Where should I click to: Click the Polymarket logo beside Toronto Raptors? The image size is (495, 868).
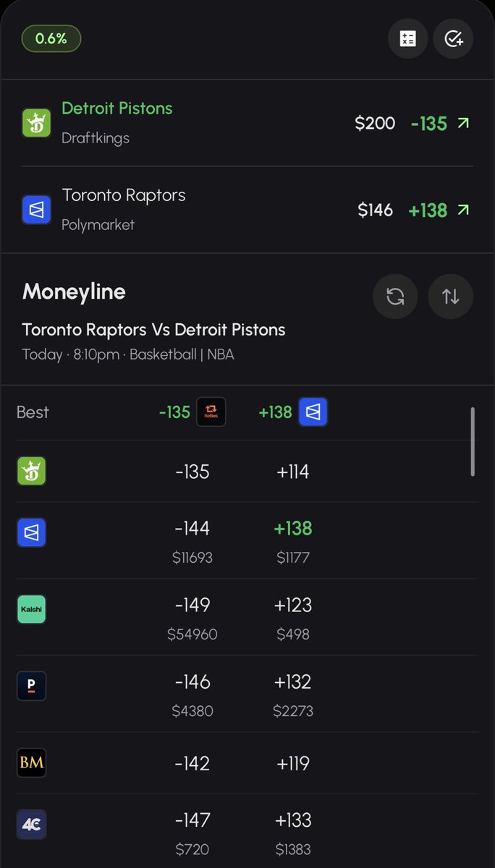pyautogui.click(x=36, y=210)
